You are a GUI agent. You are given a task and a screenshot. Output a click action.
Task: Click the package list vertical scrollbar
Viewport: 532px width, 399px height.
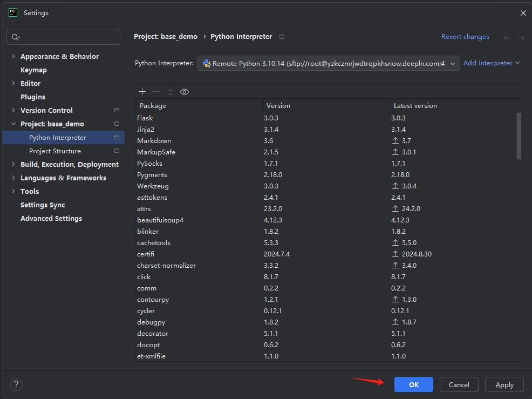pos(519,136)
